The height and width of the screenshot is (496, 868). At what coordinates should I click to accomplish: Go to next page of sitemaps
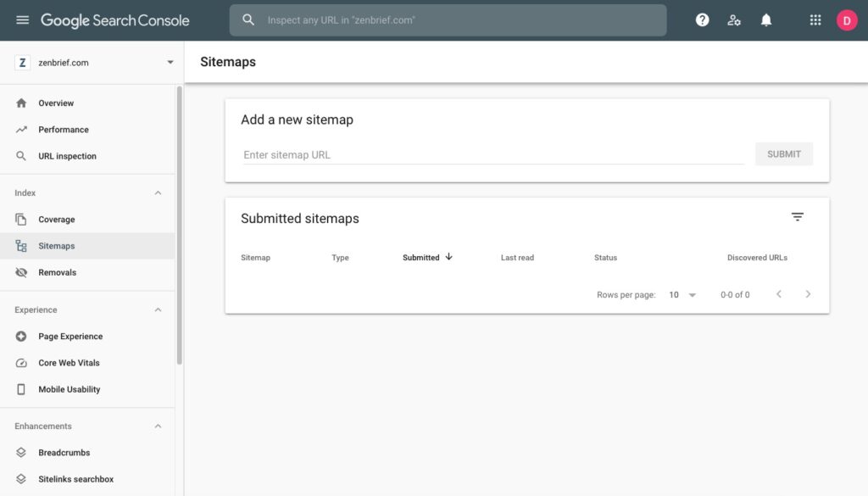(x=808, y=294)
